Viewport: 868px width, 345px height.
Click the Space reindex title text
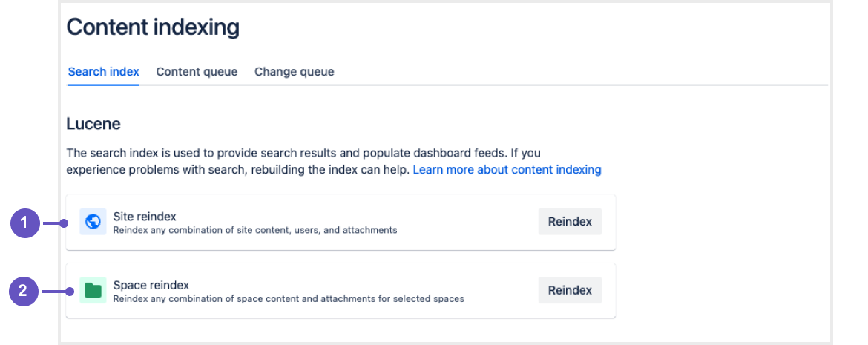coord(151,285)
